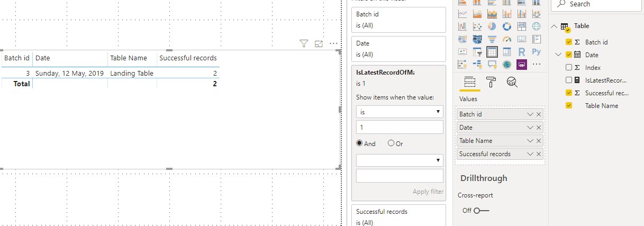Image resolution: width=644 pixels, height=226 pixels.
Task: Select the Scatter chart visualization
Action: point(477,26)
